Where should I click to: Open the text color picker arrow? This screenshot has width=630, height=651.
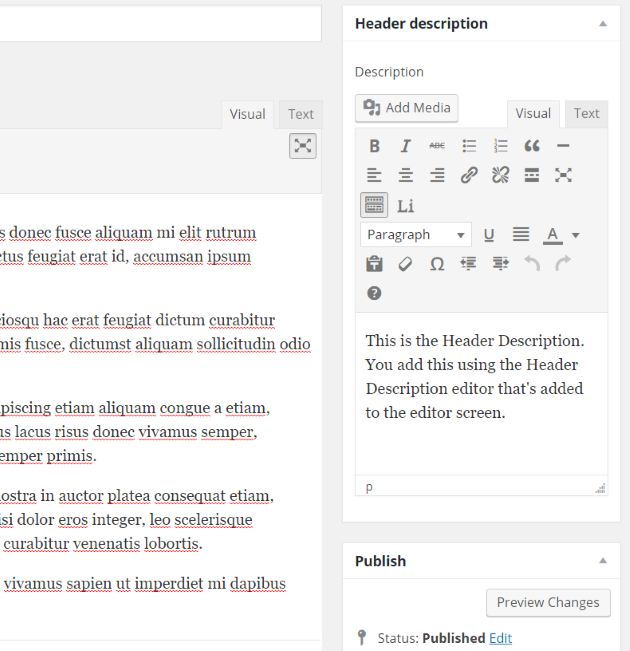click(x=575, y=235)
